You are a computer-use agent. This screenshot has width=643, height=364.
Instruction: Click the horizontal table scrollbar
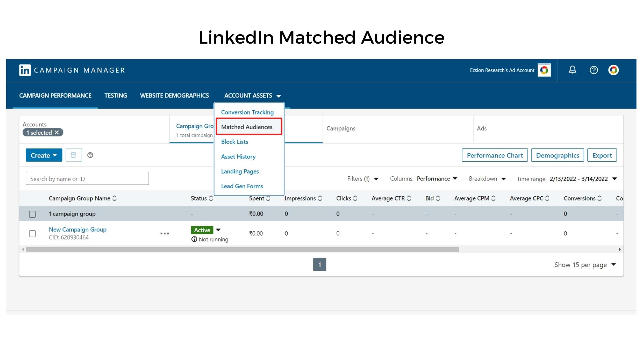[x=242, y=249]
